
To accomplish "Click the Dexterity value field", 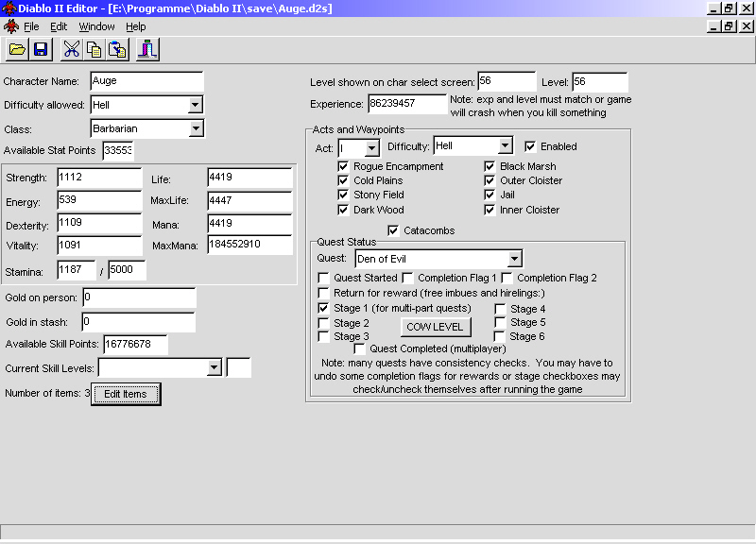I will click(x=99, y=223).
